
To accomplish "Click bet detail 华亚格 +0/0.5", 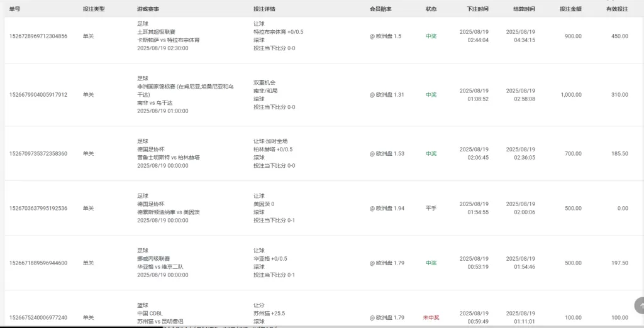I will [x=270, y=259].
